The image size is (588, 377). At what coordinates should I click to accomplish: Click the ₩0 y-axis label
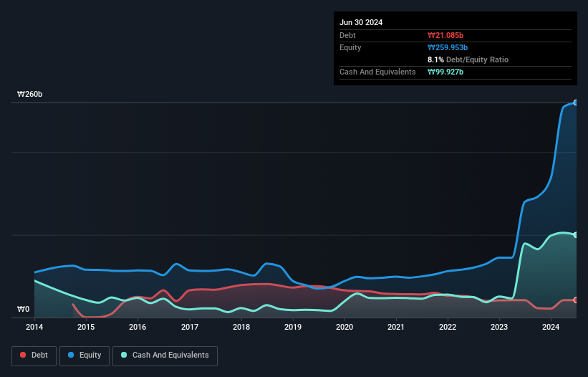pyautogui.click(x=23, y=309)
